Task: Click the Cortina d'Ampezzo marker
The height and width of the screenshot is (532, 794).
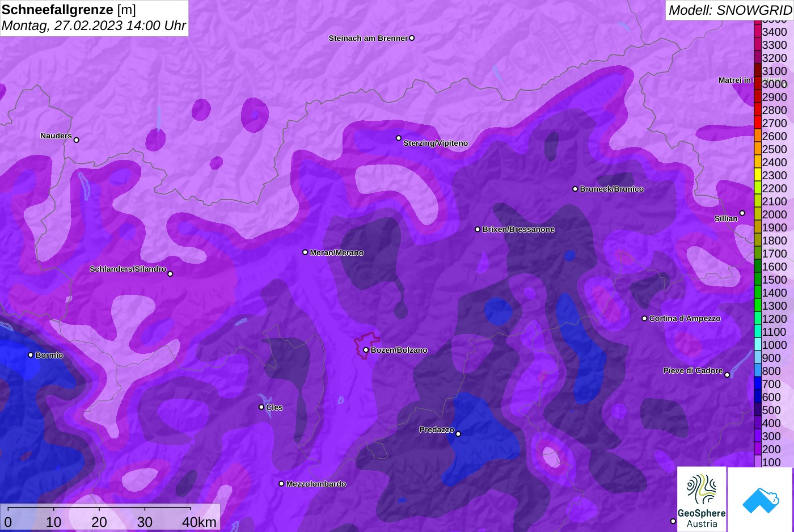Action: pos(644,318)
